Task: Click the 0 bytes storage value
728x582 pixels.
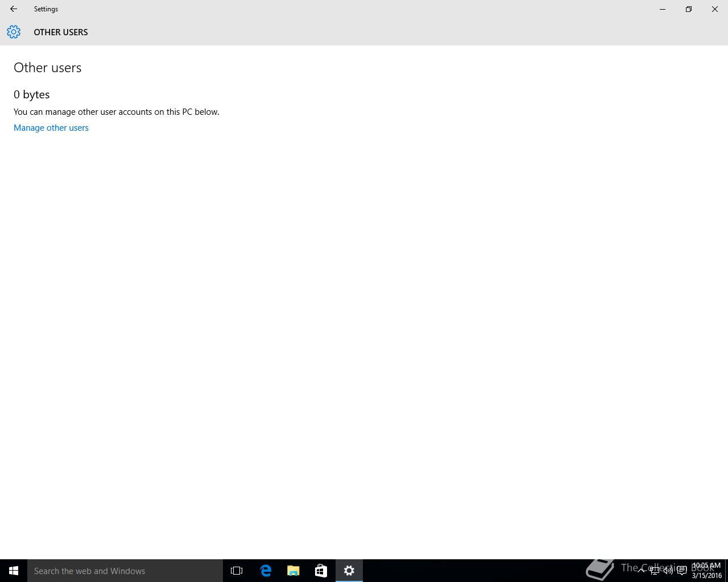Action: click(32, 94)
